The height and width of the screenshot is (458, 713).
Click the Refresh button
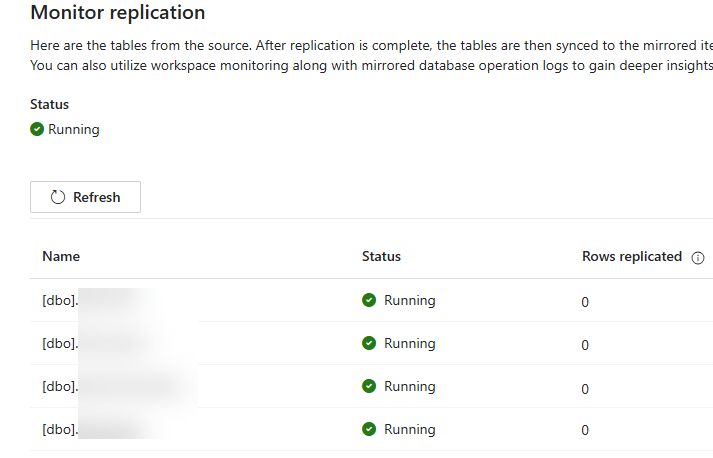click(85, 197)
